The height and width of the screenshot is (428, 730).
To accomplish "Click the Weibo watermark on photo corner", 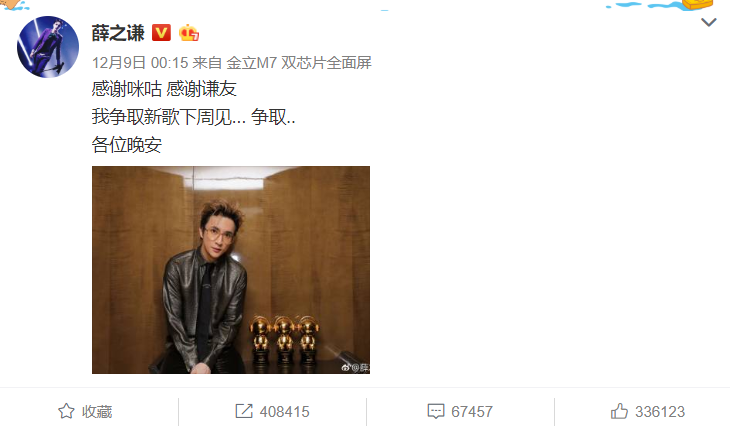I will [356, 367].
